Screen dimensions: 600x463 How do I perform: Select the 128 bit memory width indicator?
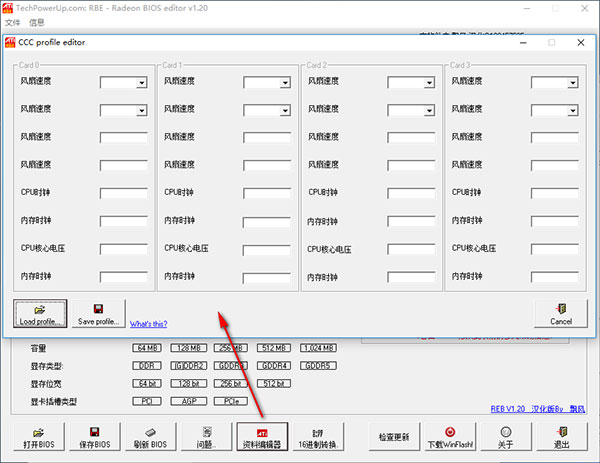(x=189, y=383)
